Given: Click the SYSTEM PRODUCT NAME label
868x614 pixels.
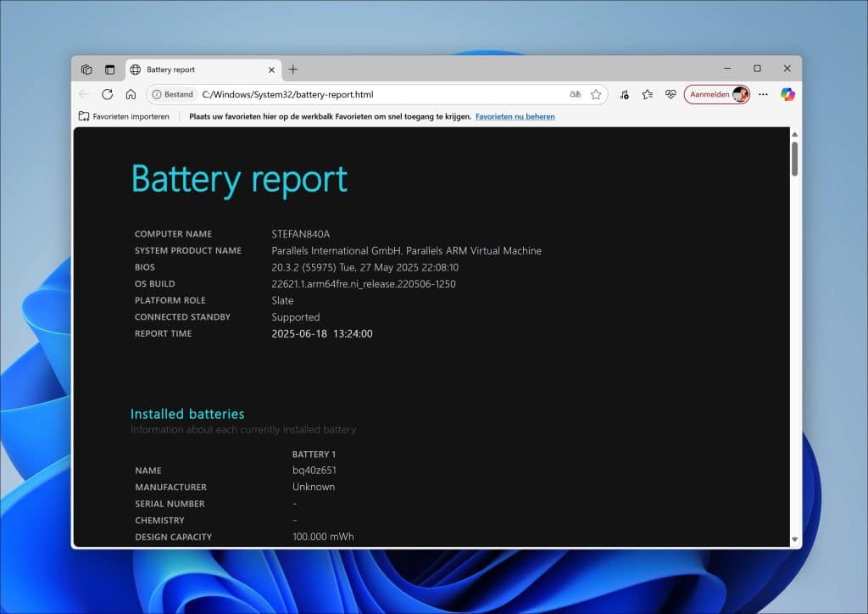Looking at the screenshot, I should [x=188, y=251].
